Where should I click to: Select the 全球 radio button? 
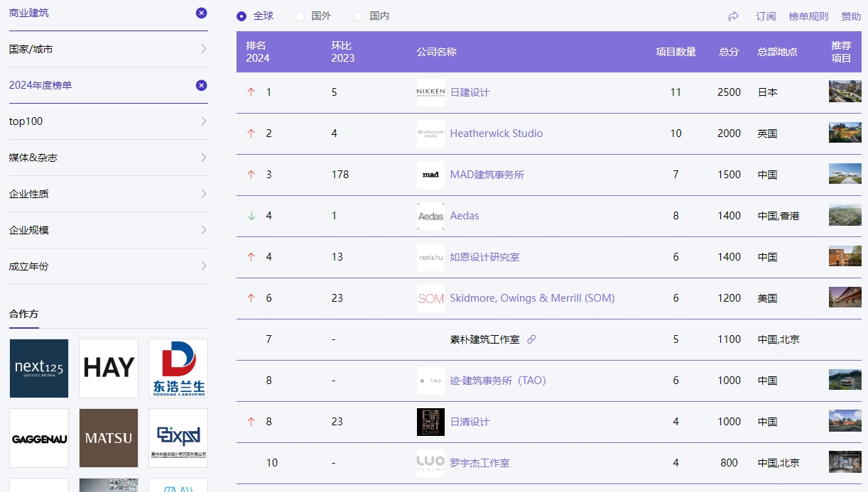tap(242, 16)
